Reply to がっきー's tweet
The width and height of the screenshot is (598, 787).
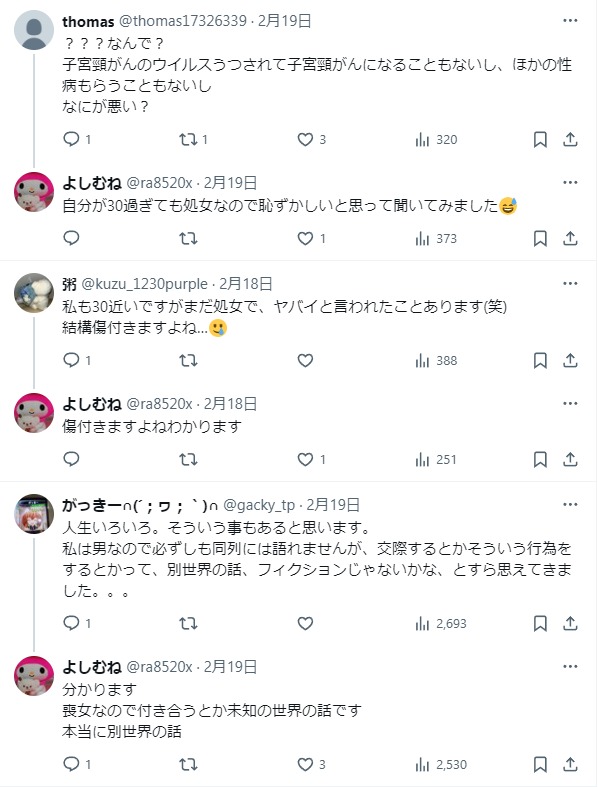pos(77,623)
